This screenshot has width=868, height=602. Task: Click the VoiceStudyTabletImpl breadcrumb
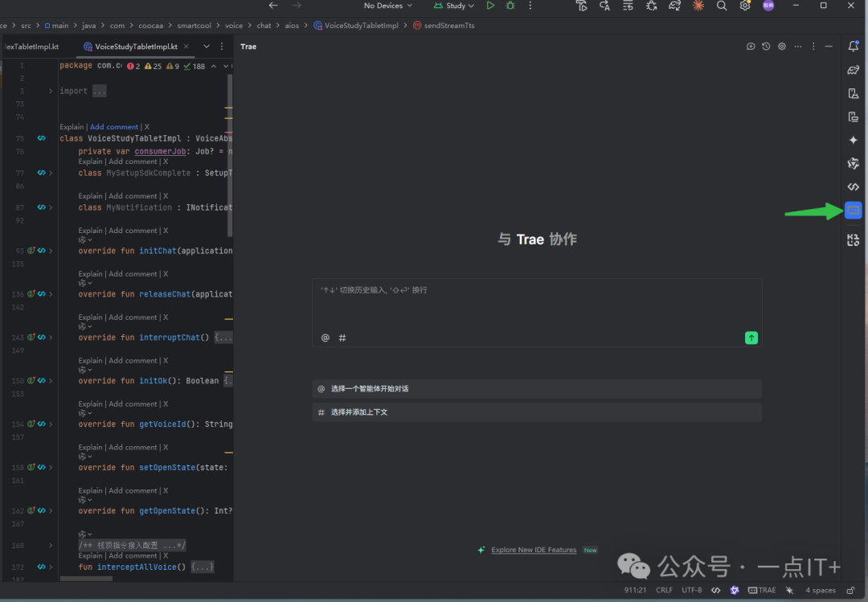[356, 26]
